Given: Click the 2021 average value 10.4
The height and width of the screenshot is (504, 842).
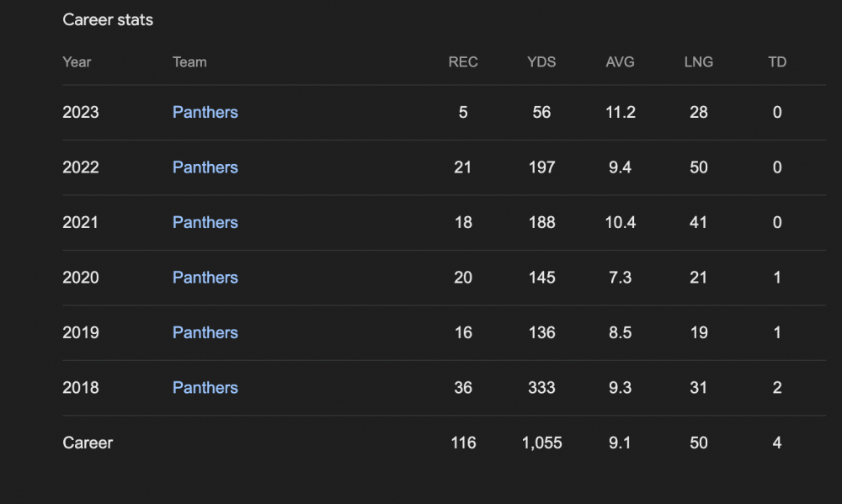Looking at the screenshot, I should tap(620, 223).
